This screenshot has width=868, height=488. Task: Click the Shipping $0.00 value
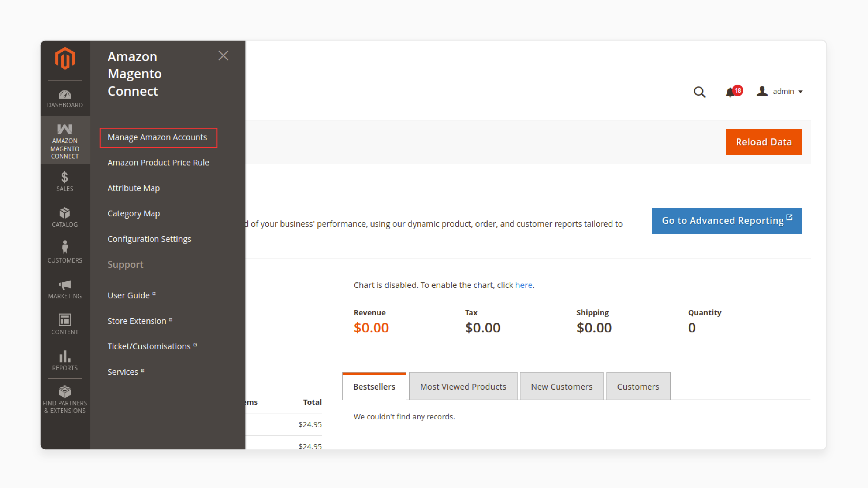(x=594, y=328)
